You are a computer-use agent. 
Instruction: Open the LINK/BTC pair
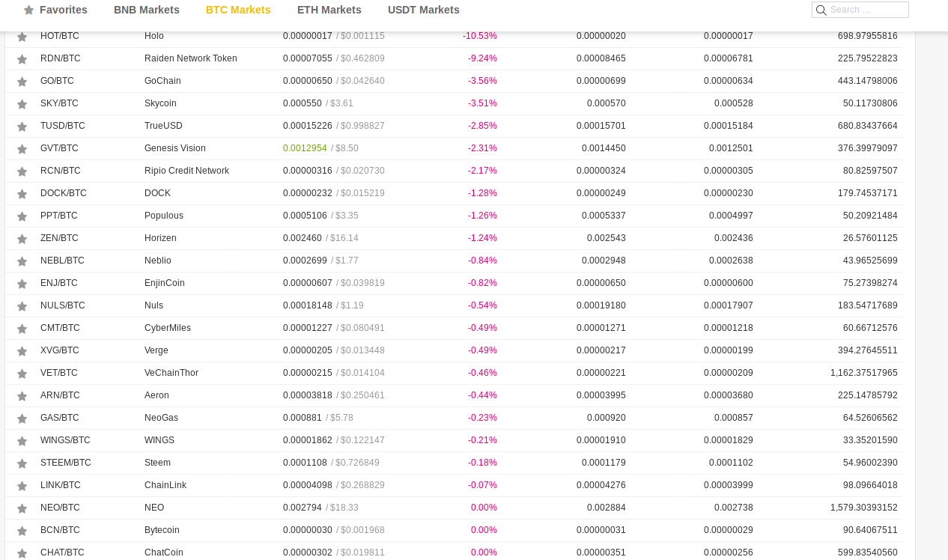61,485
